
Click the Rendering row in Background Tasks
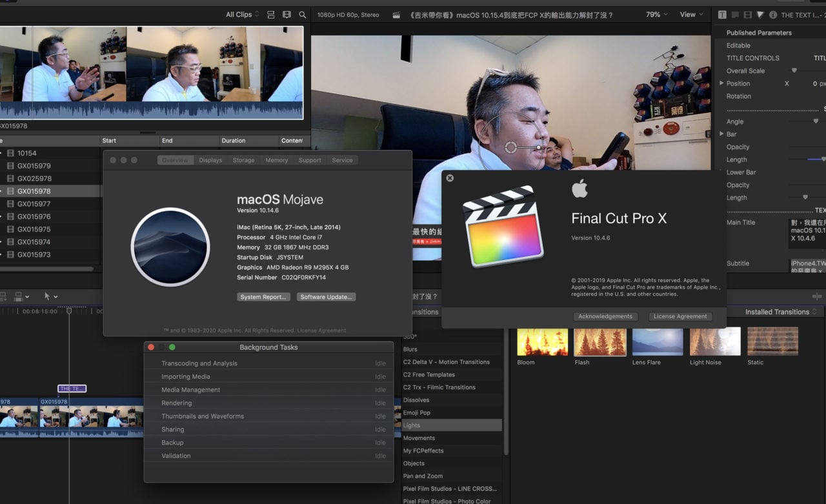(268, 403)
